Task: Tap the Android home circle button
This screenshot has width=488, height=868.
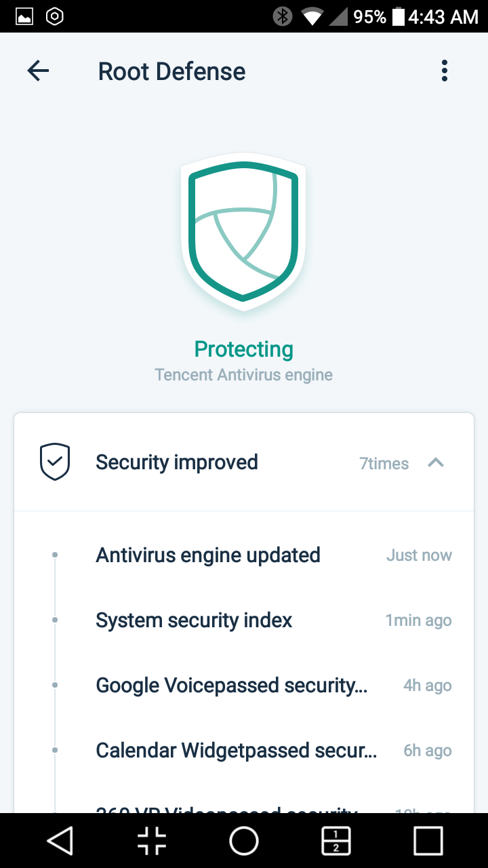Action: tap(244, 841)
